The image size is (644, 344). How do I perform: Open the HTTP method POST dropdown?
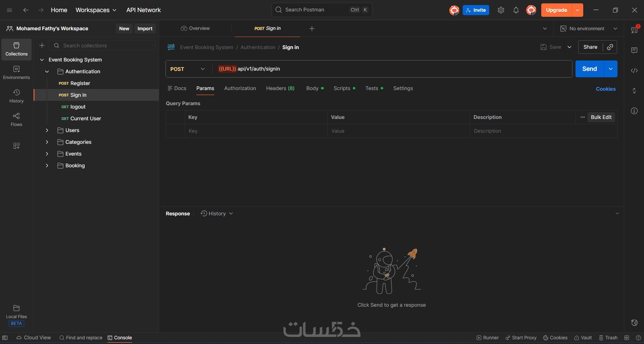point(187,69)
